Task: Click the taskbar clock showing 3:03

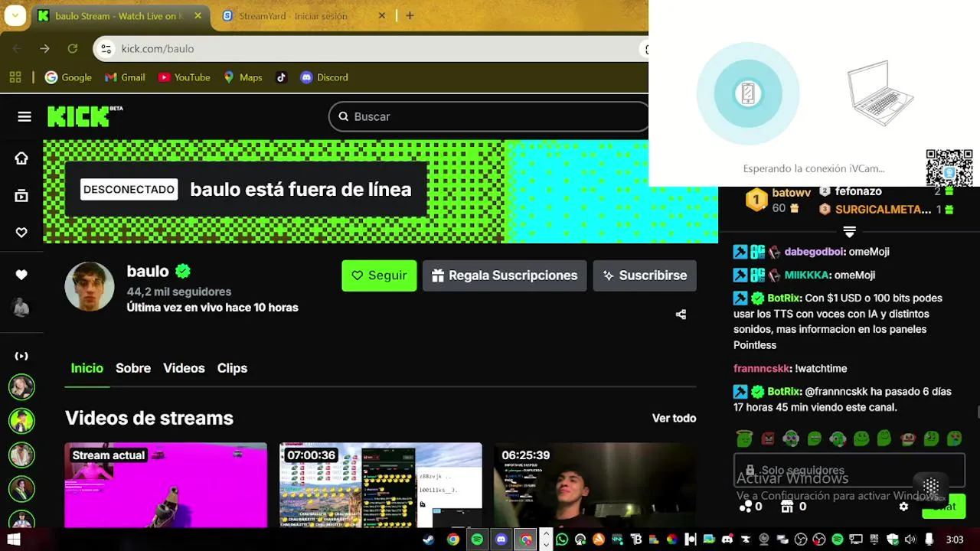Action: tap(954, 540)
